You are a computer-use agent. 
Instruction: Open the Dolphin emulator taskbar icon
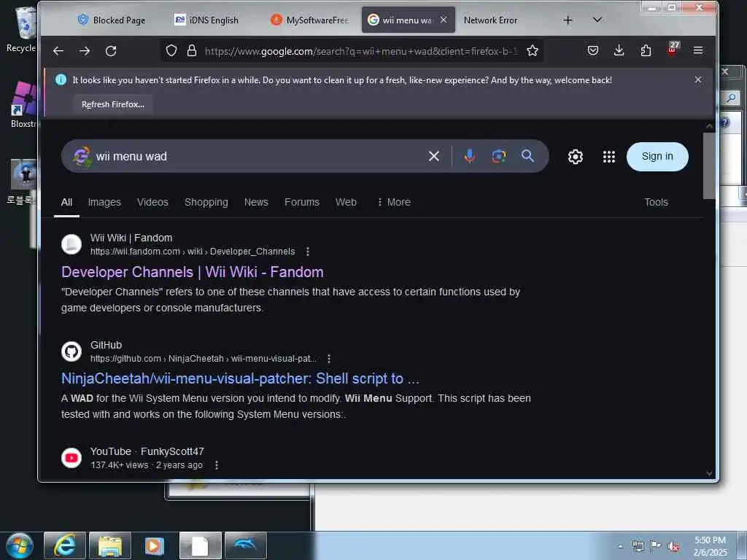coord(245,545)
